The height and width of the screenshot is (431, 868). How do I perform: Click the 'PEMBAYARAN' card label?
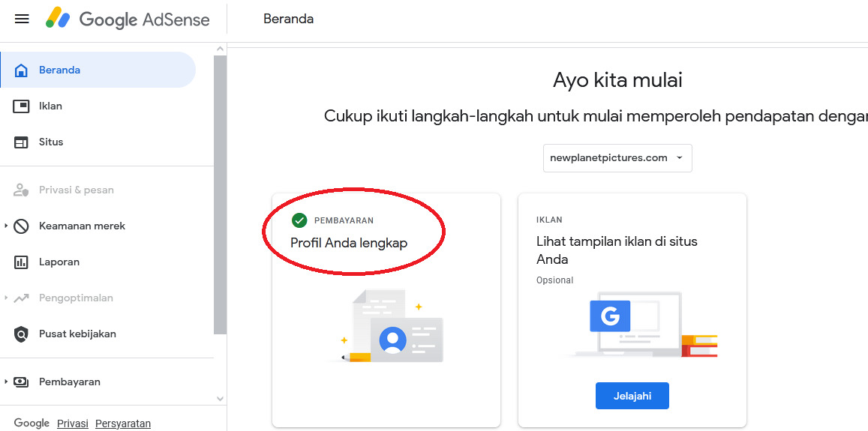click(344, 220)
